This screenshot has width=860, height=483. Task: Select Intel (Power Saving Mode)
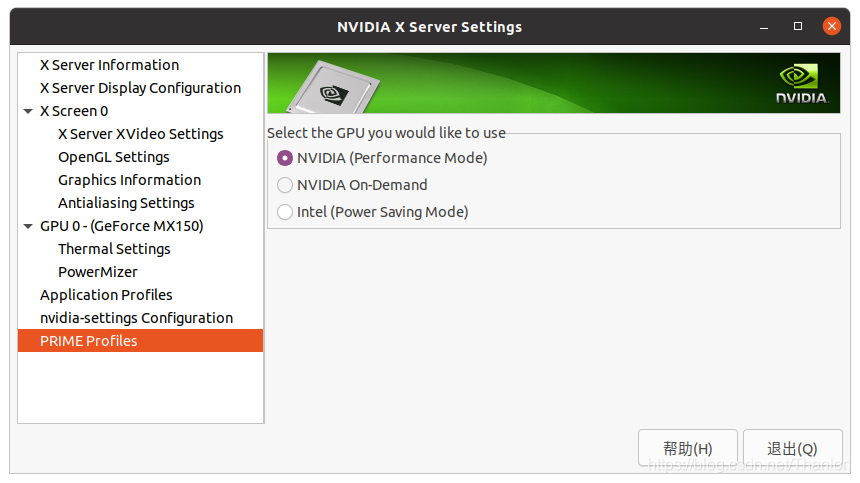tap(285, 212)
